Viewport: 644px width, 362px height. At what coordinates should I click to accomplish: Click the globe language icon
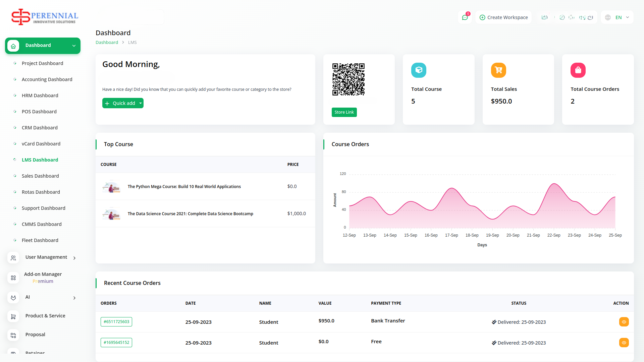[x=608, y=17]
